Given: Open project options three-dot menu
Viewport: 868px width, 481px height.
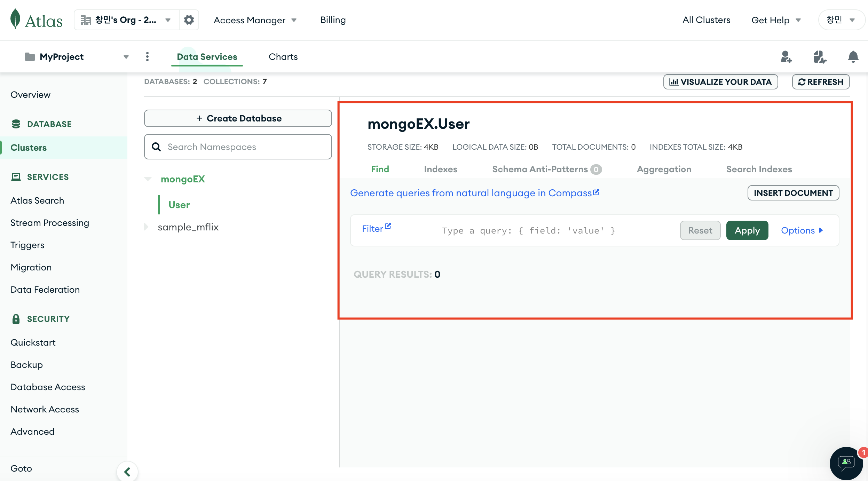Looking at the screenshot, I should point(147,57).
